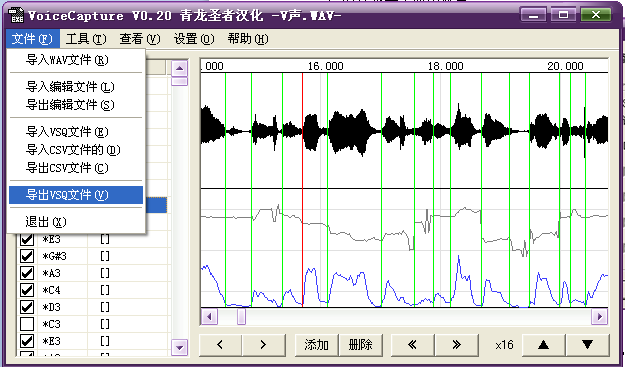Click the 添加 button
This screenshot has height=367, width=625.
coord(316,345)
